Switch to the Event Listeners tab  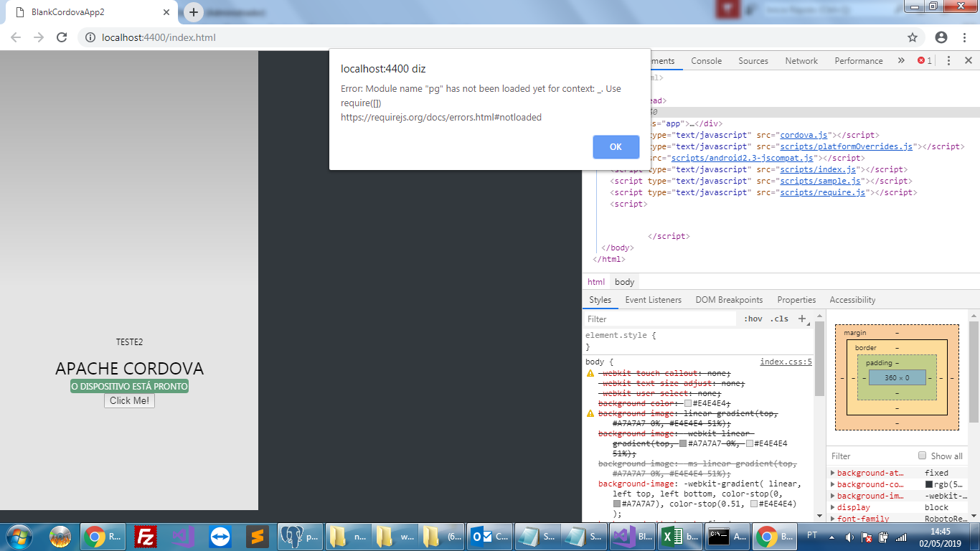point(654,300)
